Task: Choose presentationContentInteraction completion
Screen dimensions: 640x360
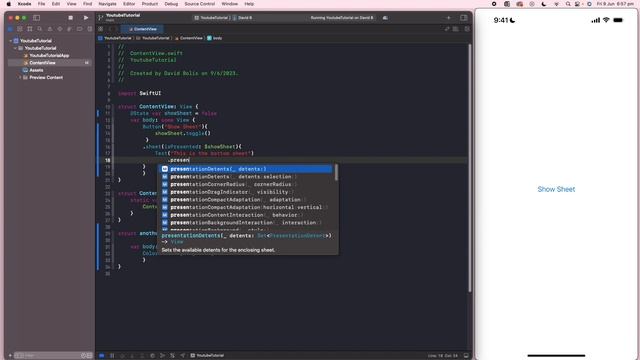Action: tap(246, 215)
